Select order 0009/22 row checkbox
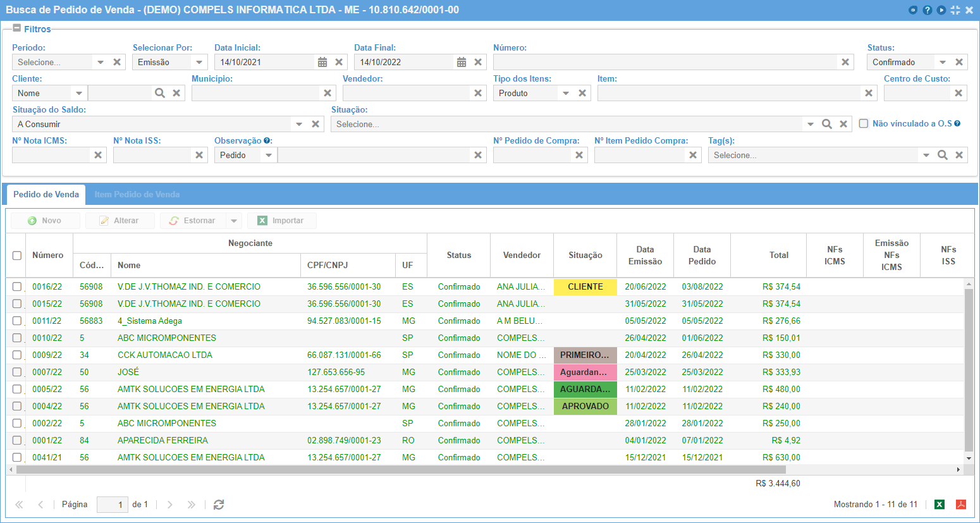The height and width of the screenshot is (523, 980). [x=17, y=355]
